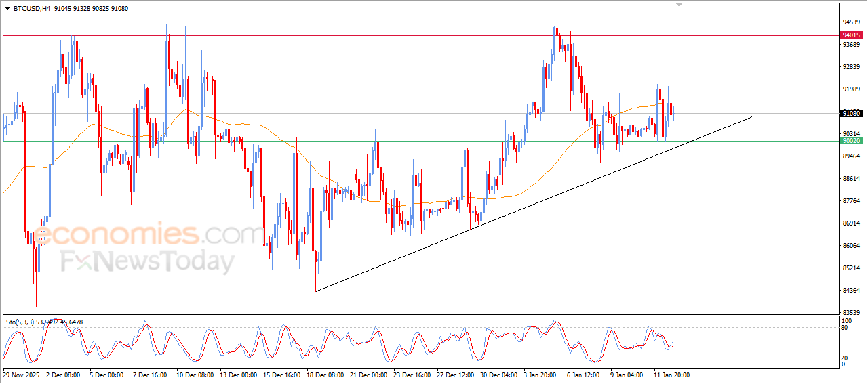Click the green 90020 price level label
The width and height of the screenshot is (868, 384).
coord(850,141)
